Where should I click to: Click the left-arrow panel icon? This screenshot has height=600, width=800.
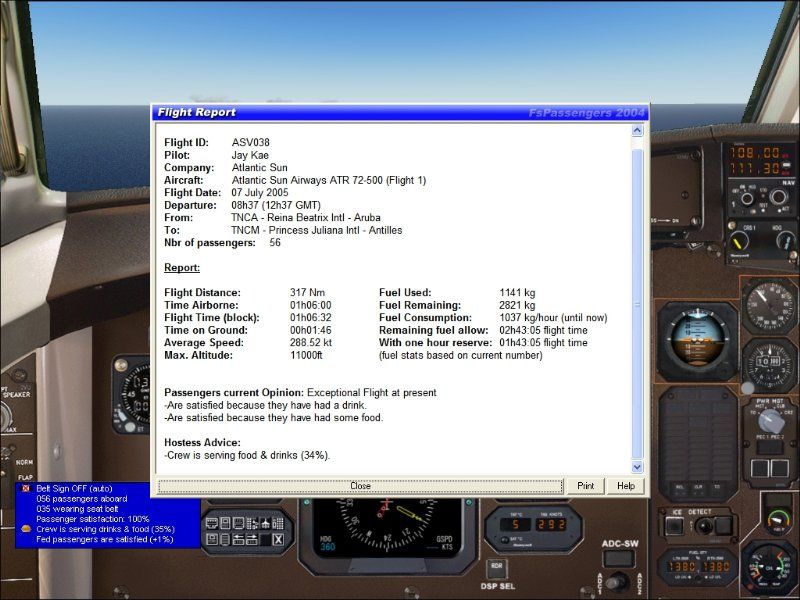[x=238, y=539]
